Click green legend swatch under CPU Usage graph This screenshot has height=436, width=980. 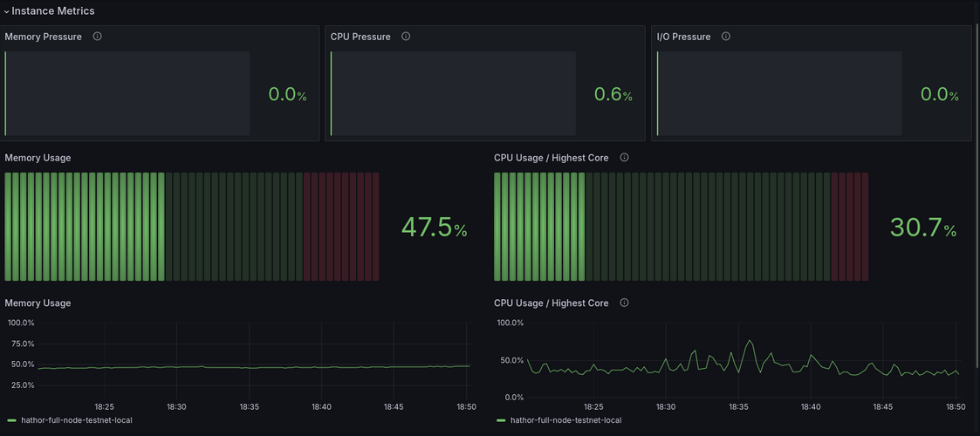click(x=501, y=419)
